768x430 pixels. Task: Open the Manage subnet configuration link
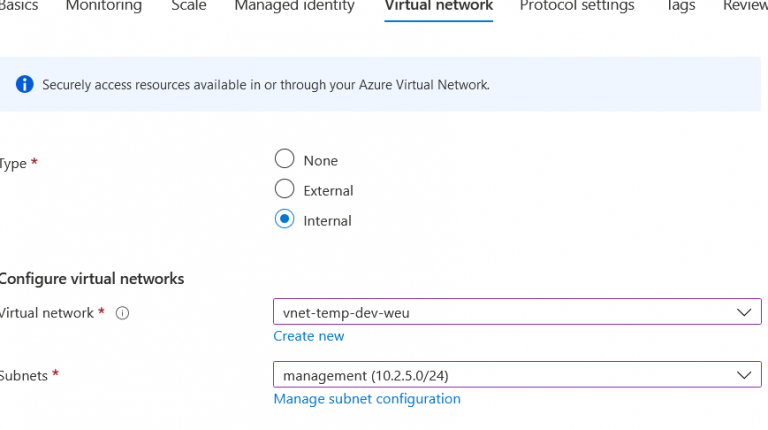[x=367, y=399]
